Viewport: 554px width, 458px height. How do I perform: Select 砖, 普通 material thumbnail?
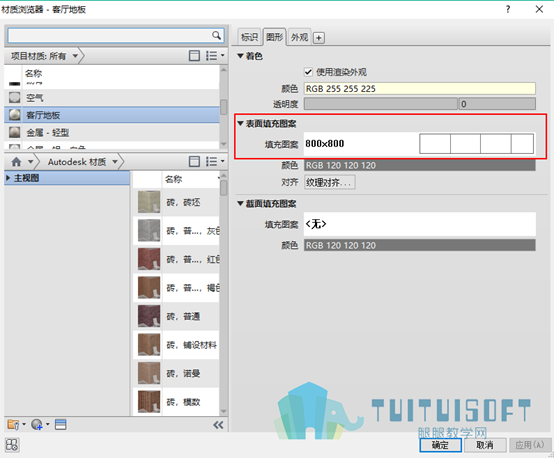[149, 316]
